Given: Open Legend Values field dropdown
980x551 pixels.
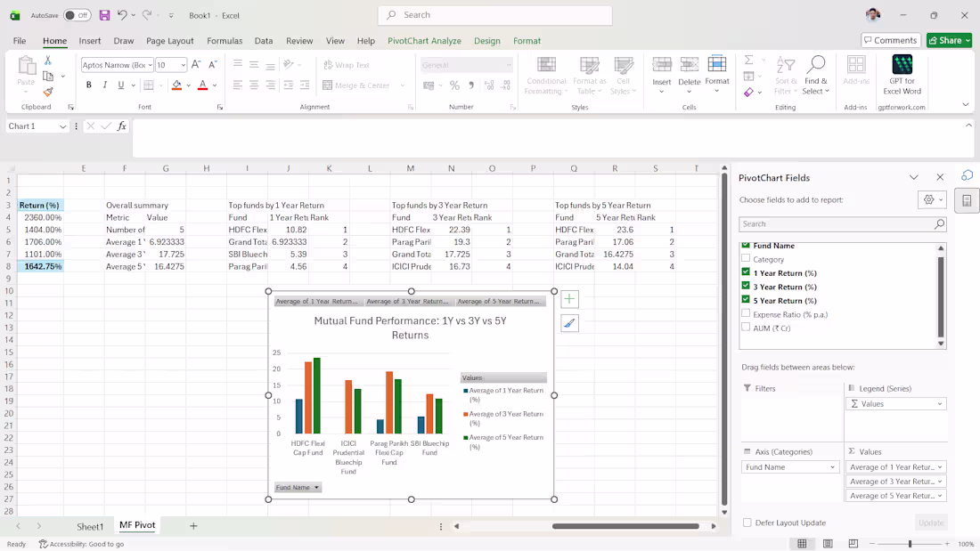Looking at the screenshot, I should point(939,404).
